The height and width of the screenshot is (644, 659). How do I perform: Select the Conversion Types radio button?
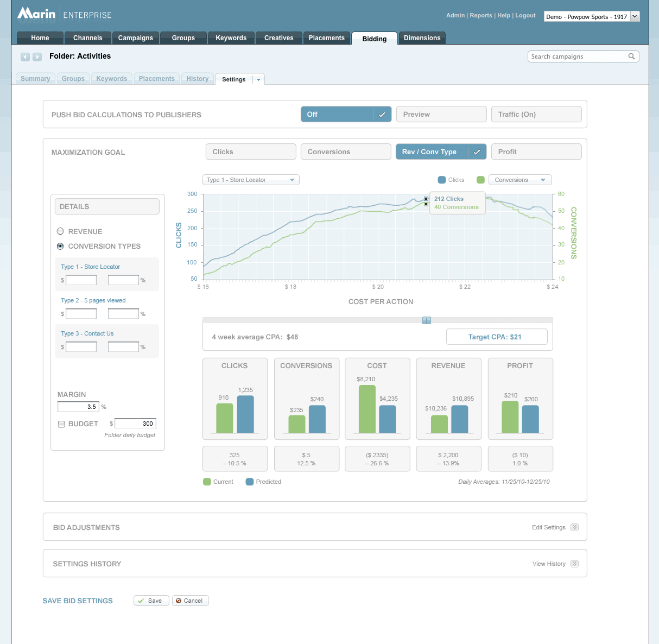(60, 246)
